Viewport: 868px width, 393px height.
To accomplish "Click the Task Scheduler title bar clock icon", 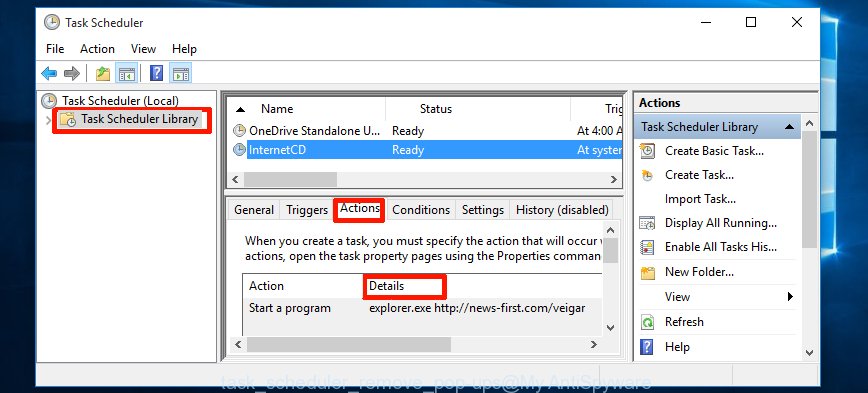I will tap(51, 23).
